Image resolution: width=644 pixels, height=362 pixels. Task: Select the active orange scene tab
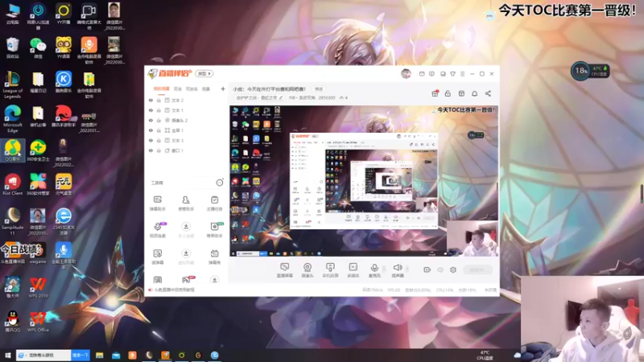pyautogui.click(x=162, y=88)
